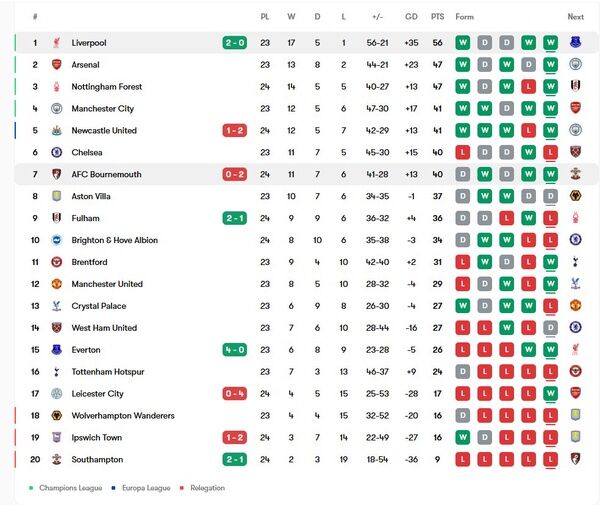Click the Form column header

[x=465, y=17]
